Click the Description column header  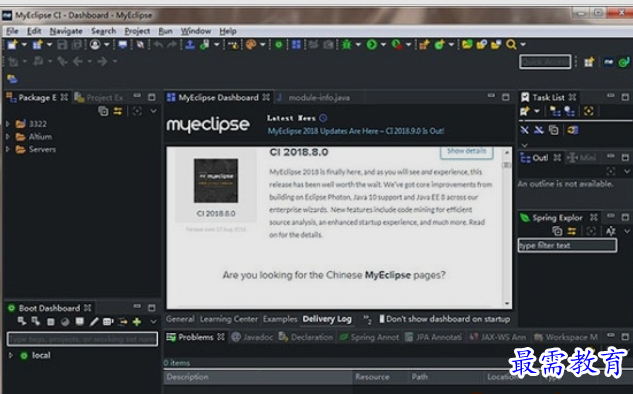point(258,377)
